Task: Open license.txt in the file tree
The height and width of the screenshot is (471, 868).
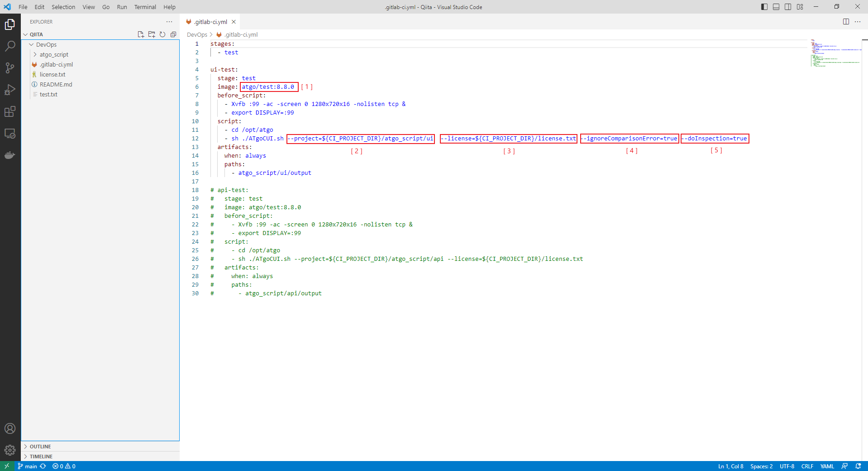Action: click(52, 74)
